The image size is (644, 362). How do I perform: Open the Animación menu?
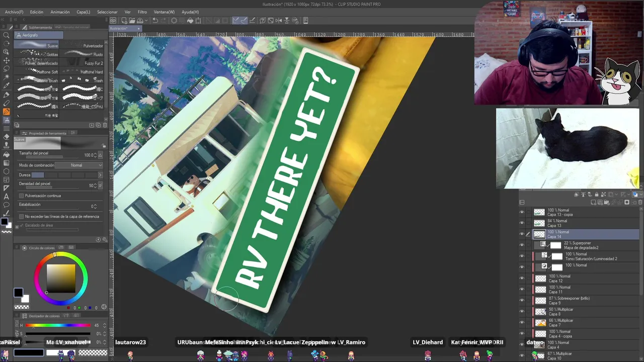(60, 12)
